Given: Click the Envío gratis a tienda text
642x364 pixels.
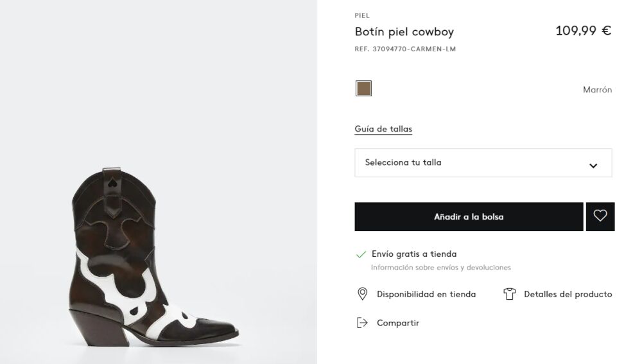Looking at the screenshot, I should pyautogui.click(x=414, y=254).
